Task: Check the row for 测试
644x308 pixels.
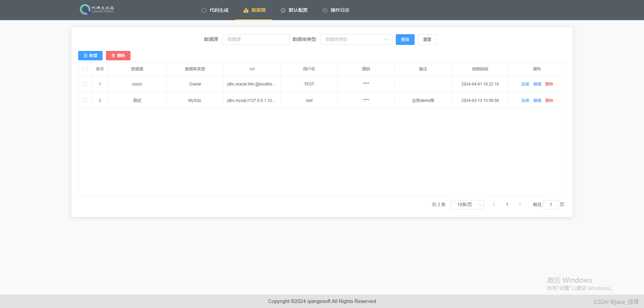Action: [85, 100]
